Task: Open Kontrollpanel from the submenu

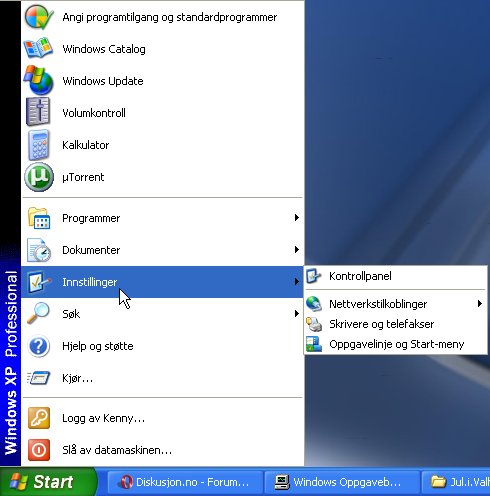Action: tap(396, 276)
